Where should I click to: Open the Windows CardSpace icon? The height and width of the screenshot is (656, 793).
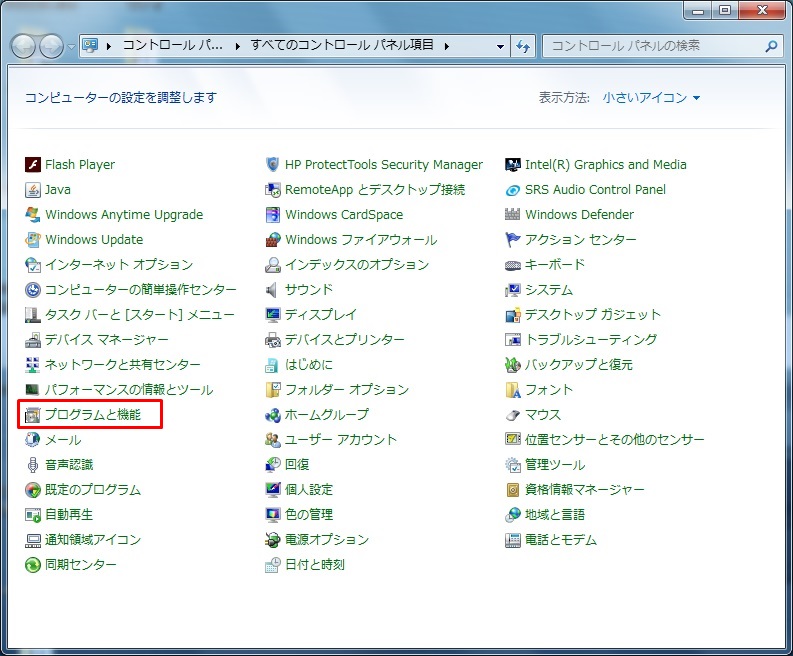point(273,214)
